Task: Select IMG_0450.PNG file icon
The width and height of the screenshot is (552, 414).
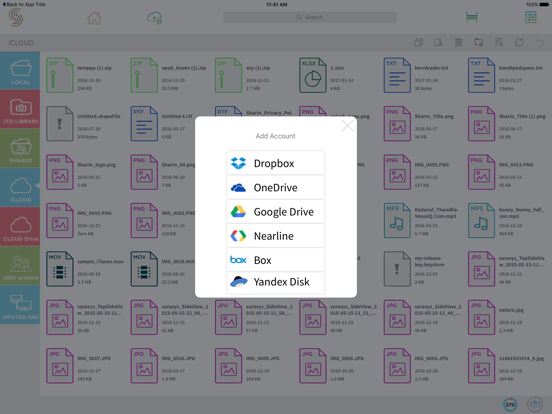Action: (397, 172)
